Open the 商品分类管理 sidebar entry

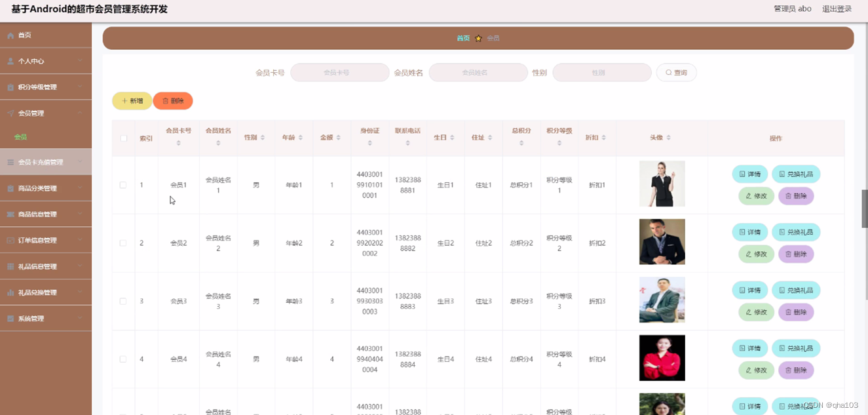39,188
